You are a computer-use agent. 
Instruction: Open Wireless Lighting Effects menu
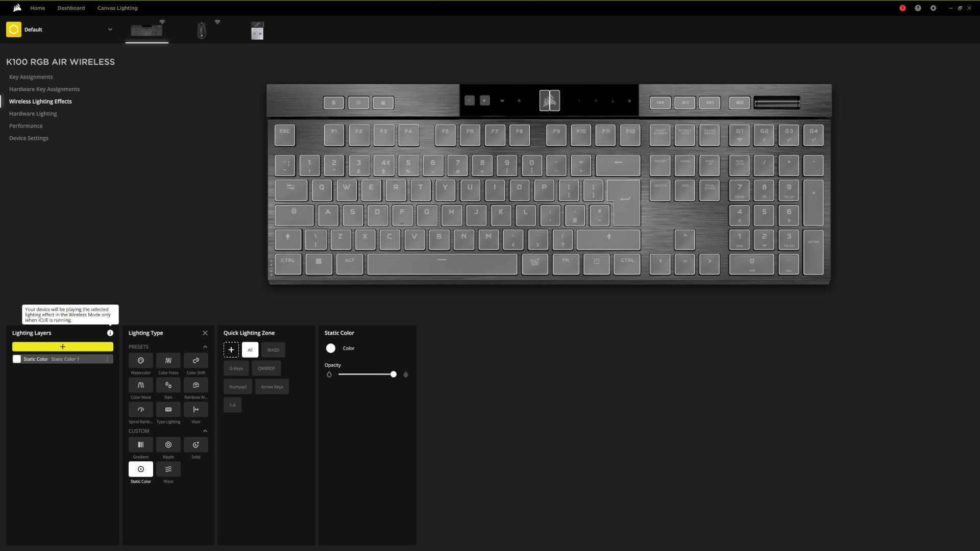(x=40, y=101)
